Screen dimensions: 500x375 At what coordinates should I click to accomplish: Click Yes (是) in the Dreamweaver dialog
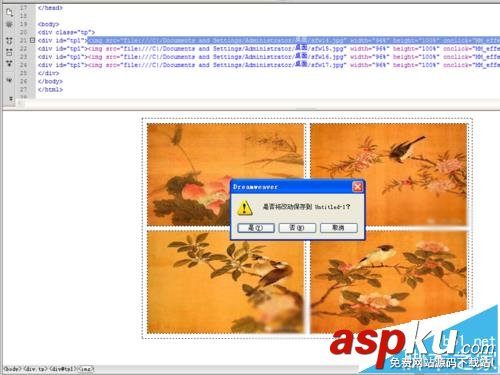coord(256,228)
